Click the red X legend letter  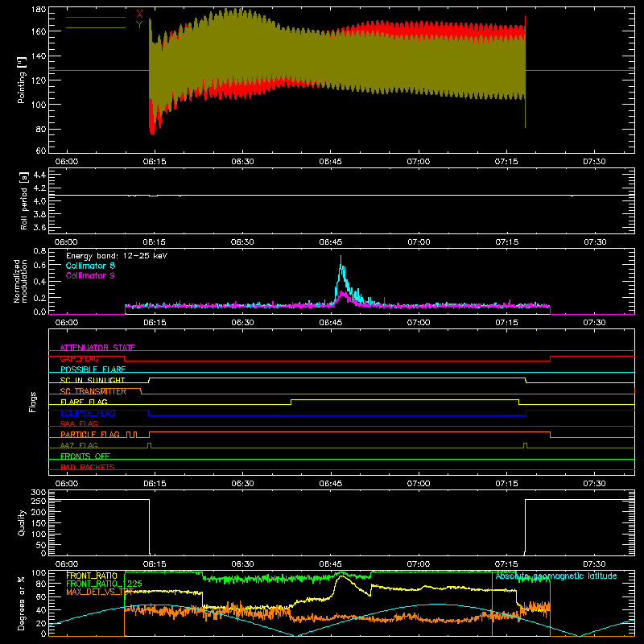[139, 14]
